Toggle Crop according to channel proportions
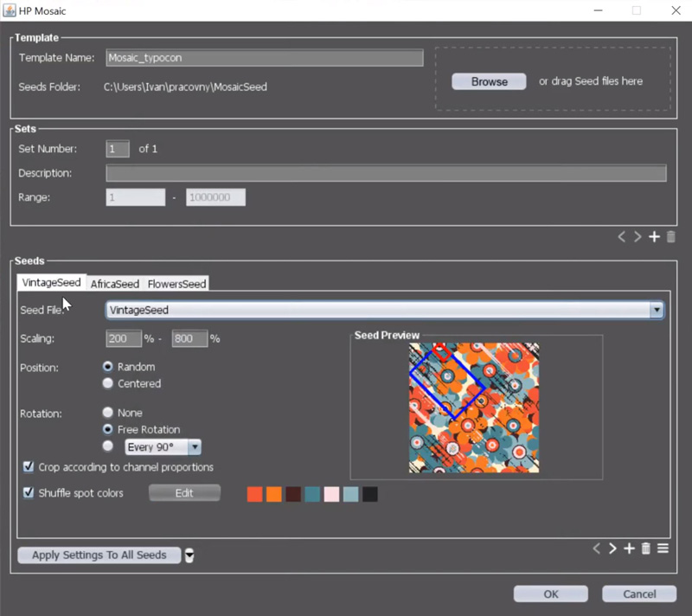The width and height of the screenshot is (692, 616). tap(29, 466)
